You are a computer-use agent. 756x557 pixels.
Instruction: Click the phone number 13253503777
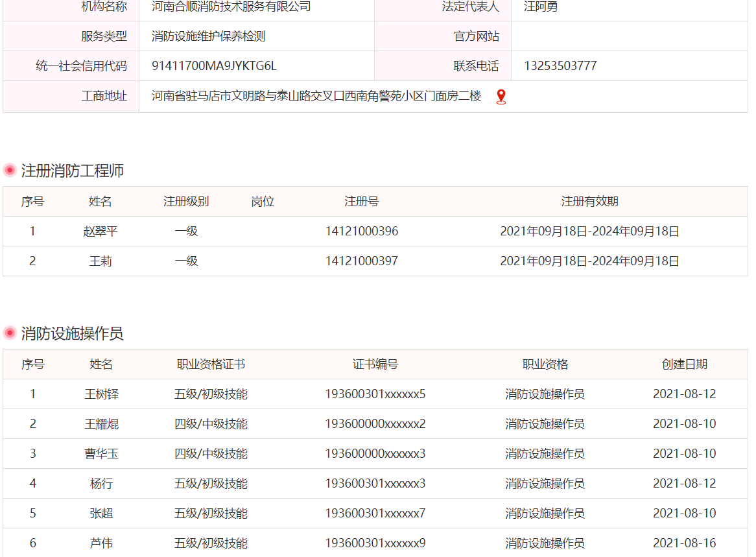pyautogui.click(x=560, y=66)
